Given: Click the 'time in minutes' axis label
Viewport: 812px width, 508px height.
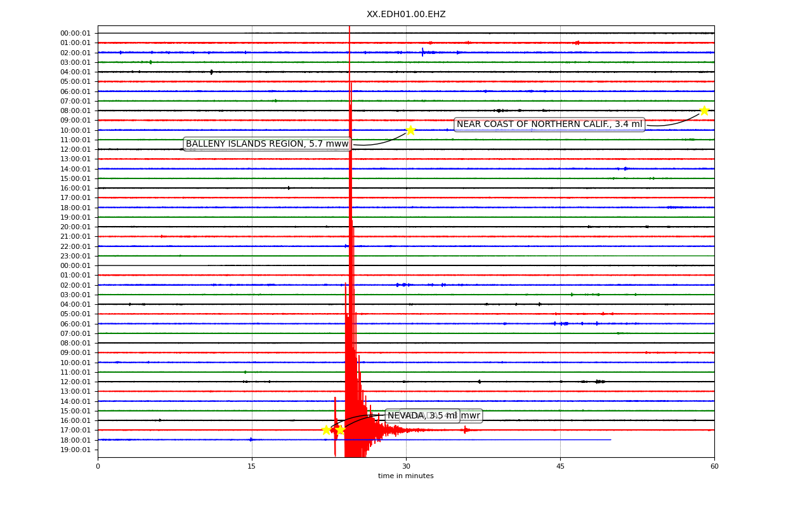Looking at the screenshot, I should click(x=406, y=476).
